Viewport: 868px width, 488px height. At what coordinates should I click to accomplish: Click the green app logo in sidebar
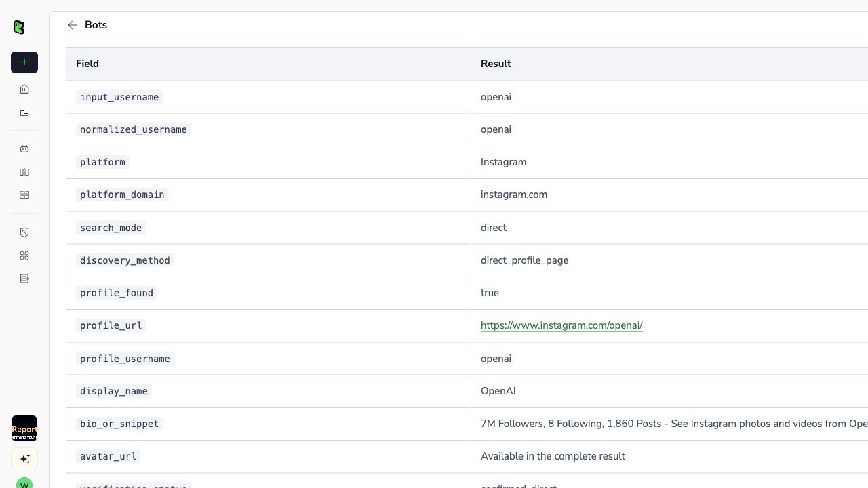(x=19, y=27)
